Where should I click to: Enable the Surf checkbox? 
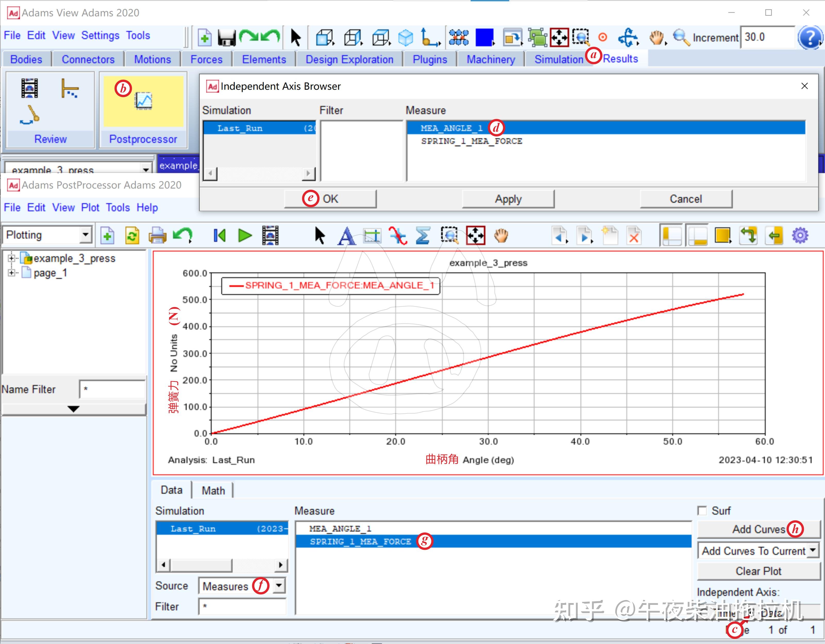(702, 511)
